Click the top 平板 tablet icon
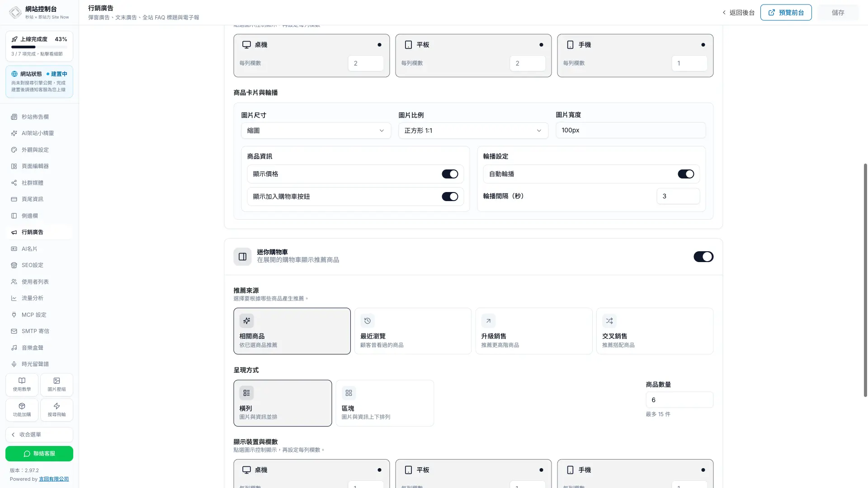This screenshot has width=868, height=488. click(408, 45)
